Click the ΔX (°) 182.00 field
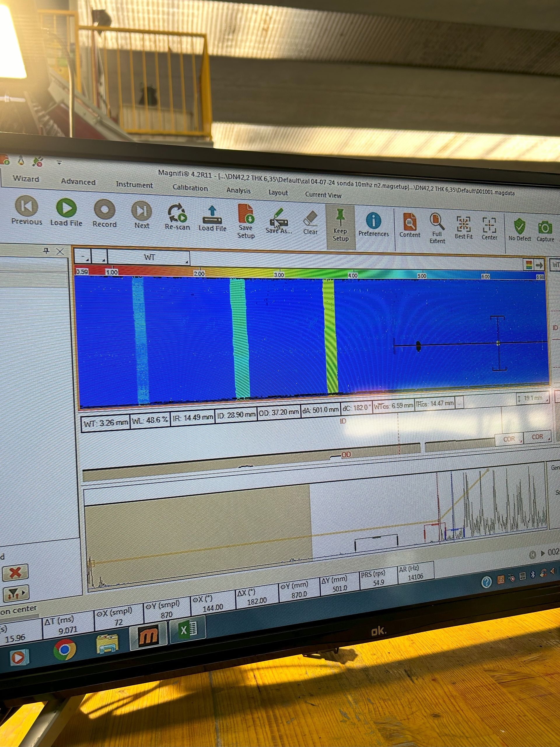This screenshot has height=747, width=560. [257, 597]
